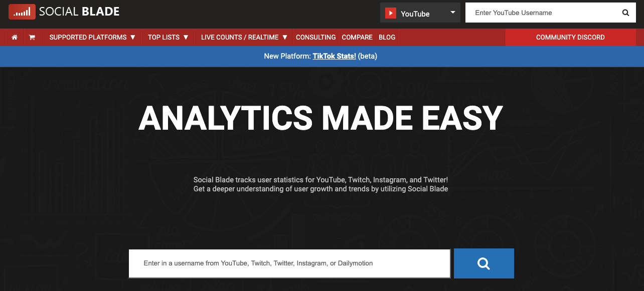Expand the Supported Platforms menu
644x291 pixels.
(92, 37)
